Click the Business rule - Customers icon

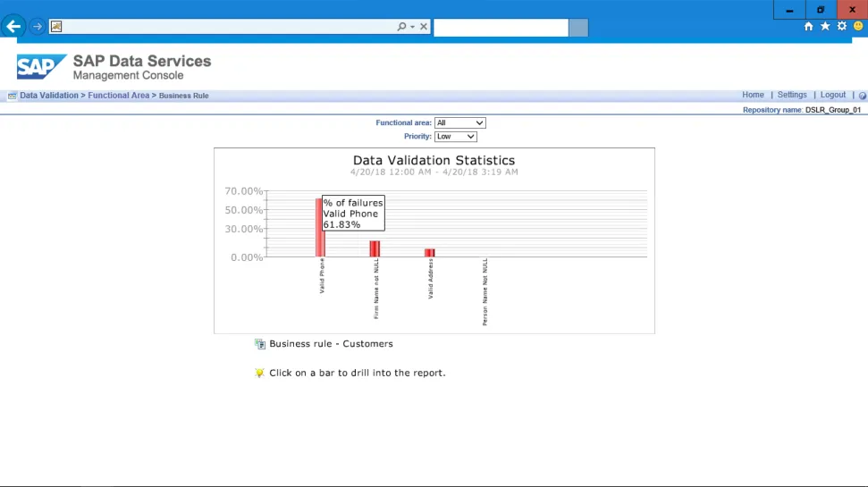[260, 344]
